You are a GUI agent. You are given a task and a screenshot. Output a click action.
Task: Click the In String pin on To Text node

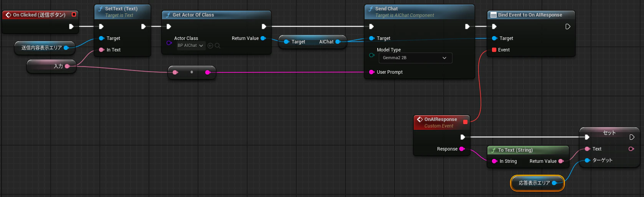coord(495,161)
